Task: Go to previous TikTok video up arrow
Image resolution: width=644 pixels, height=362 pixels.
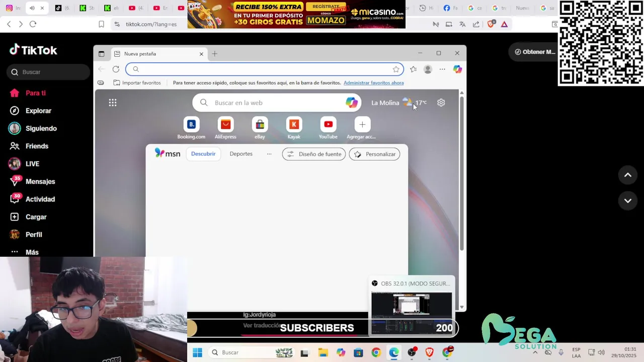Action: [628, 175]
